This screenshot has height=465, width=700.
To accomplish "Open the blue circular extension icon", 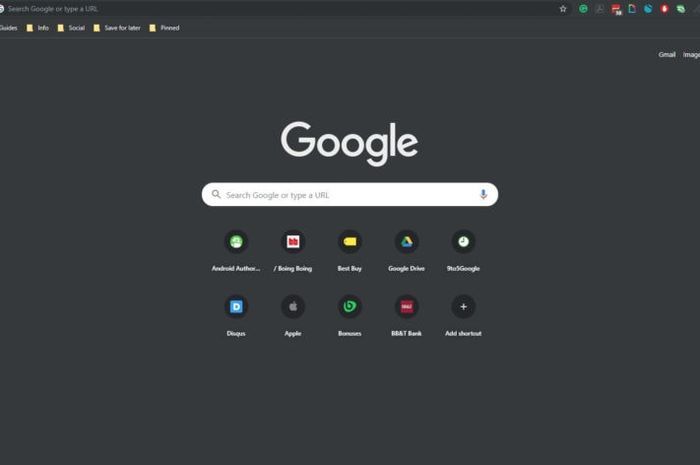I will pyautogui.click(x=648, y=8).
